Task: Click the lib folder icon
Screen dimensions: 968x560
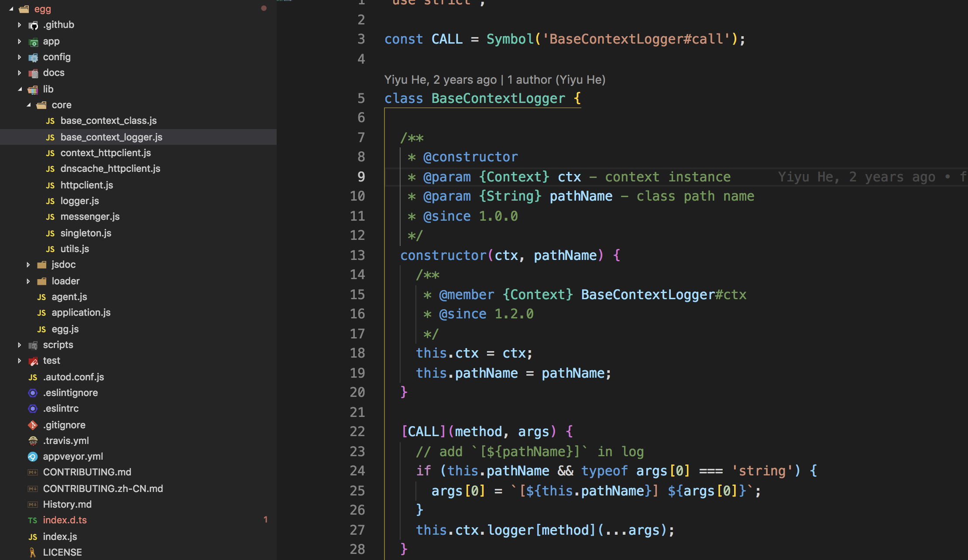Action: point(33,89)
